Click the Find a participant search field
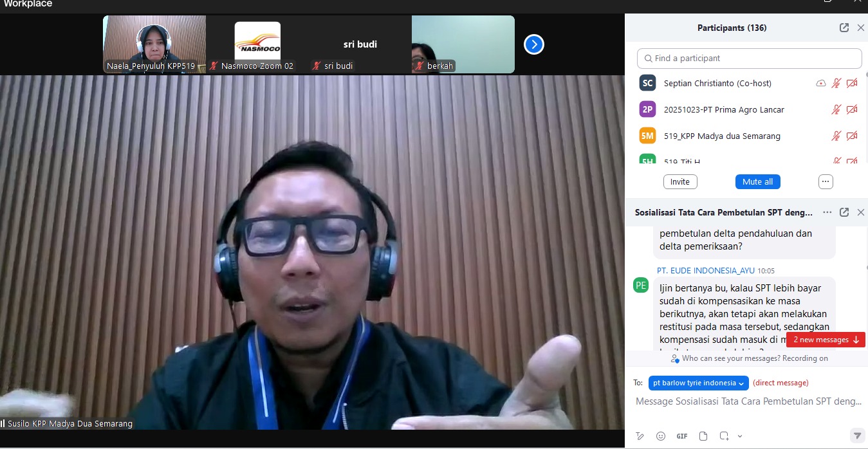The width and height of the screenshot is (868, 449). click(x=749, y=58)
